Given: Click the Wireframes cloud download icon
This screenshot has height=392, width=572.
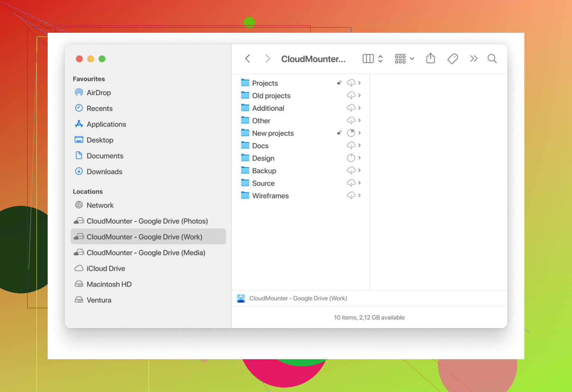Looking at the screenshot, I should click(x=351, y=195).
